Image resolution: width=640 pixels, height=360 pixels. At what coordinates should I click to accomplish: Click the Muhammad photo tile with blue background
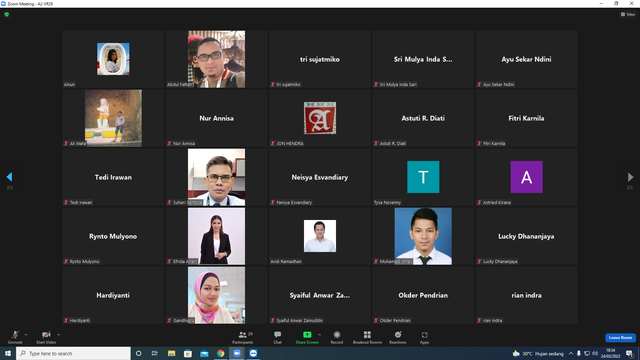pos(423,236)
